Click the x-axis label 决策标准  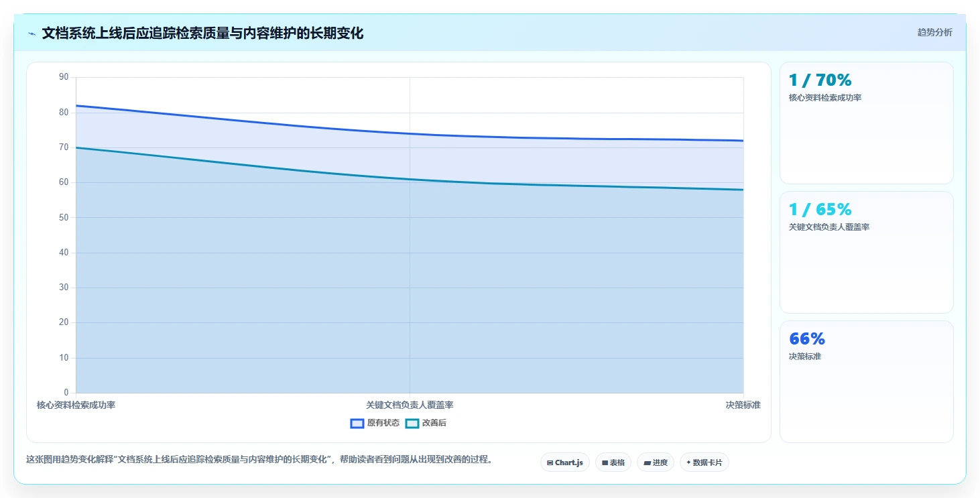click(x=743, y=406)
